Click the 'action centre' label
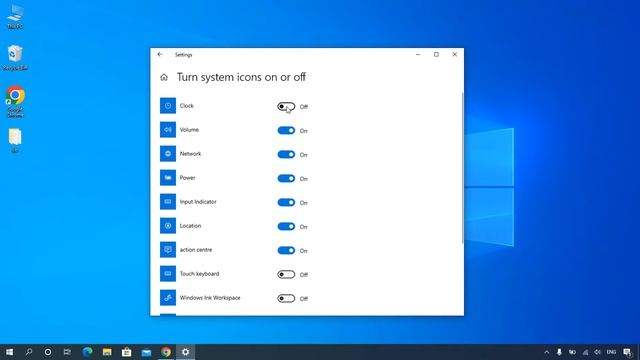 pyautogui.click(x=196, y=250)
